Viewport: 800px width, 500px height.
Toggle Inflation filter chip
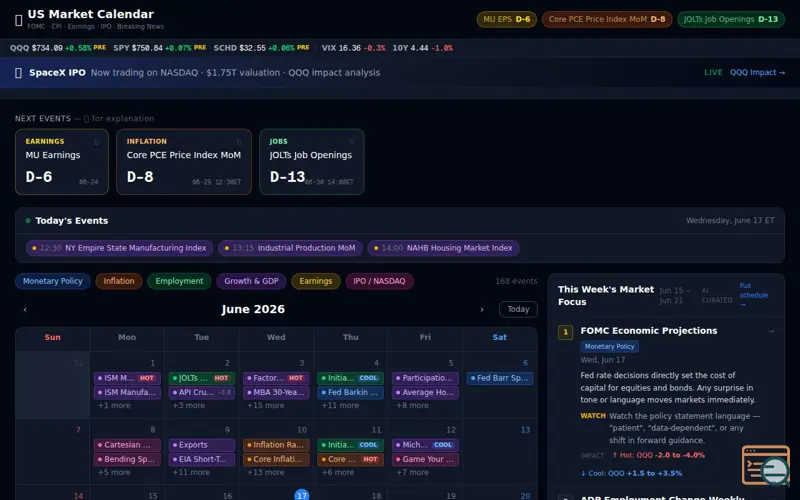pyautogui.click(x=119, y=281)
